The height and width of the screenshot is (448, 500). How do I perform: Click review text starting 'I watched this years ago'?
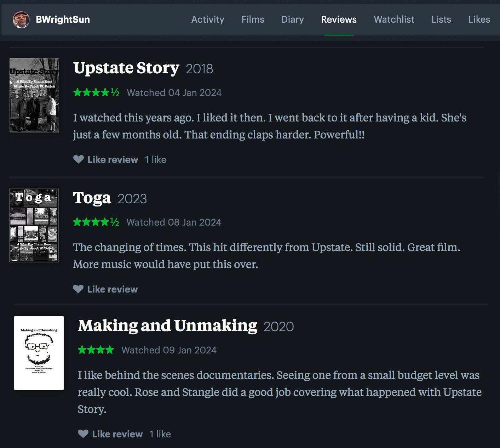click(x=270, y=126)
